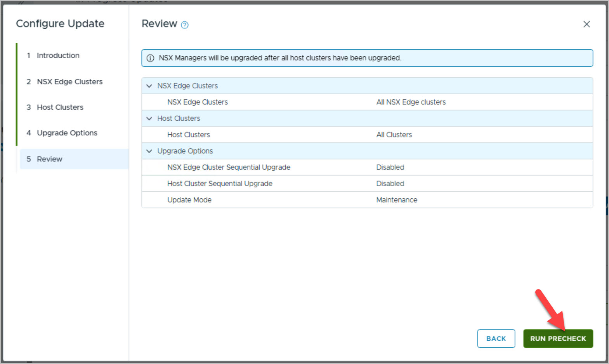Select the Host Clusters All Clusters row
The image size is (609, 364).
tap(394, 135)
